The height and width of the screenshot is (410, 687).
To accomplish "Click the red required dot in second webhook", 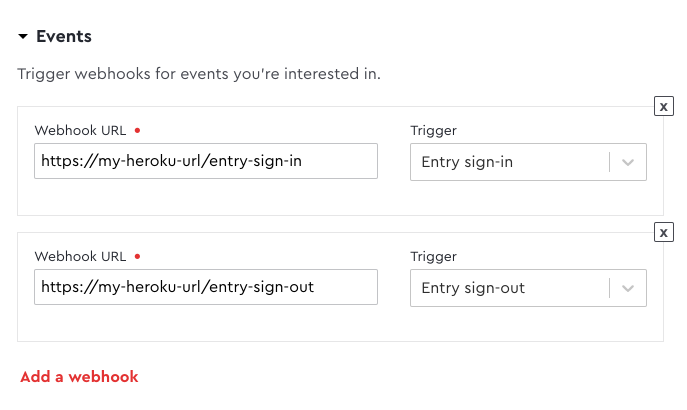I will (x=138, y=256).
